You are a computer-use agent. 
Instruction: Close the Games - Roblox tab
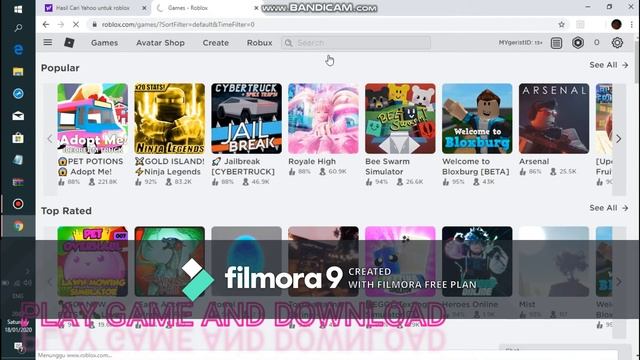pyautogui.click(x=256, y=8)
